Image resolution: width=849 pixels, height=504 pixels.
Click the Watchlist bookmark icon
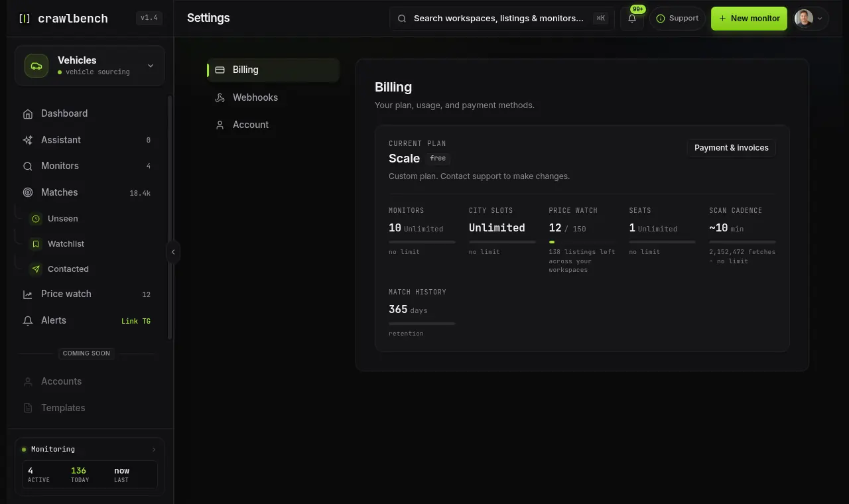click(x=36, y=244)
